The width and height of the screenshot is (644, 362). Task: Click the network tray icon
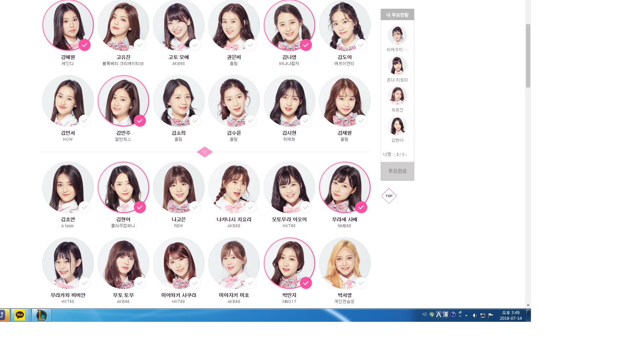pos(482,315)
